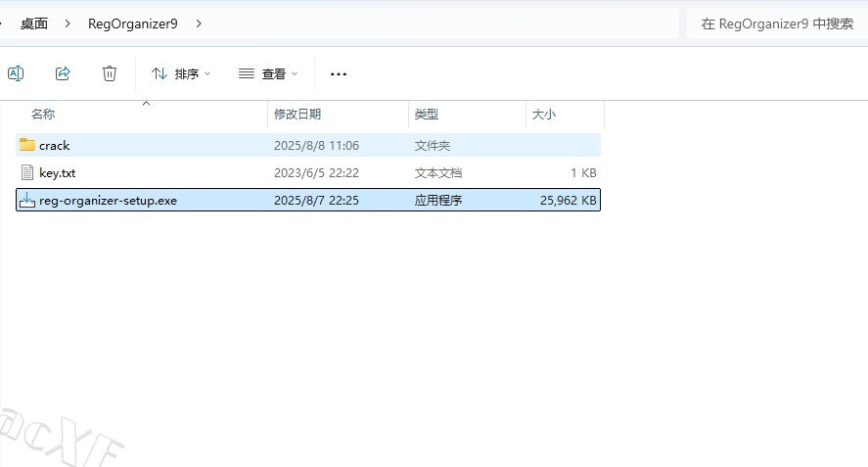Viewport: 868px width, 467px height.
Task: Click type 文本文档 in key.txt row
Action: tap(438, 173)
